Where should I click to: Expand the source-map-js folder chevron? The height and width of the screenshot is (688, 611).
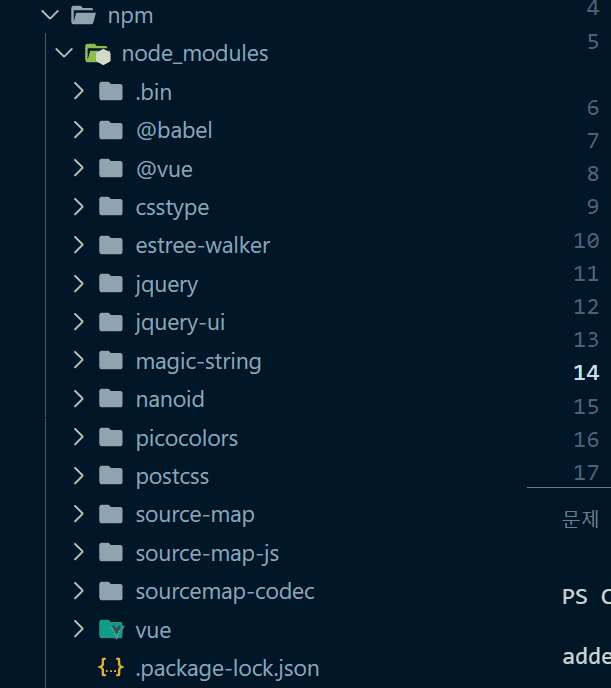pyautogui.click(x=79, y=553)
